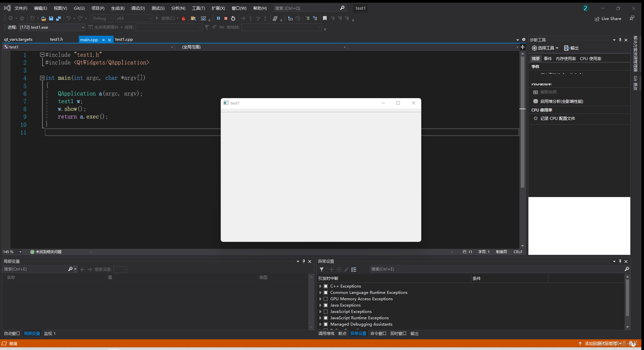This screenshot has height=350, width=644.
Task: Toggle the Managed Debugging Assistants checkbox
Action: pyautogui.click(x=326, y=324)
